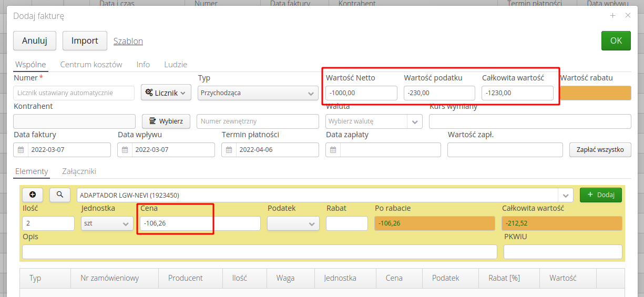
Task: Click calendar icon in Termin płatności field
Action: point(229,150)
